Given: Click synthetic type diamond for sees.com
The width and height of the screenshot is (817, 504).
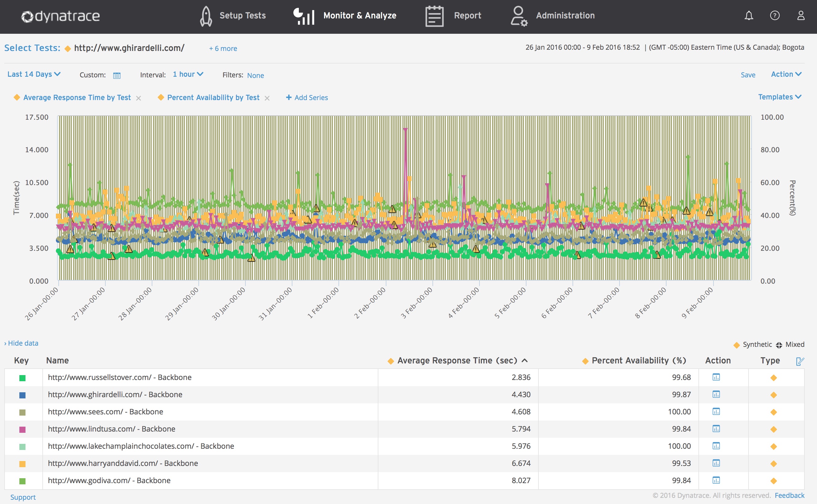Looking at the screenshot, I should click(x=774, y=412).
